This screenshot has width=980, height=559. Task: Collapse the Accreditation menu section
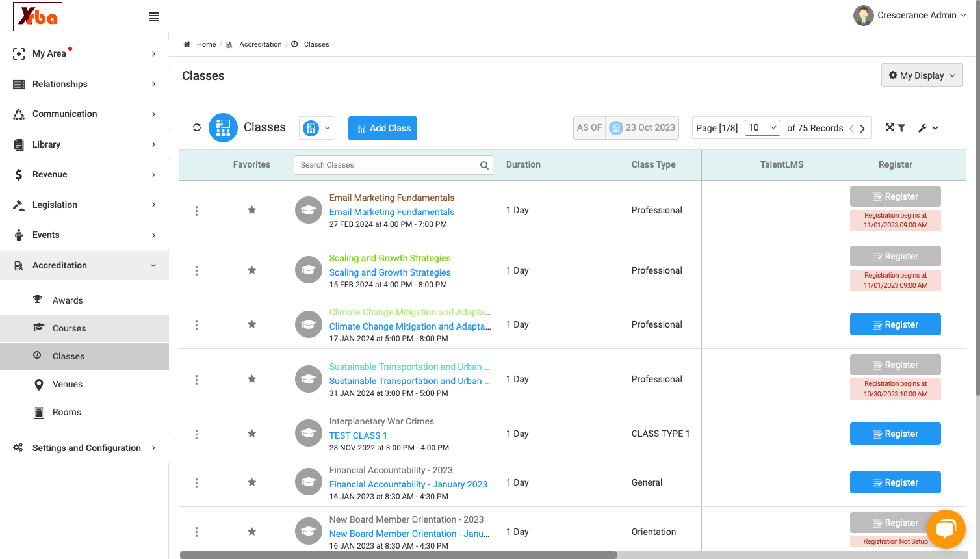tap(84, 265)
